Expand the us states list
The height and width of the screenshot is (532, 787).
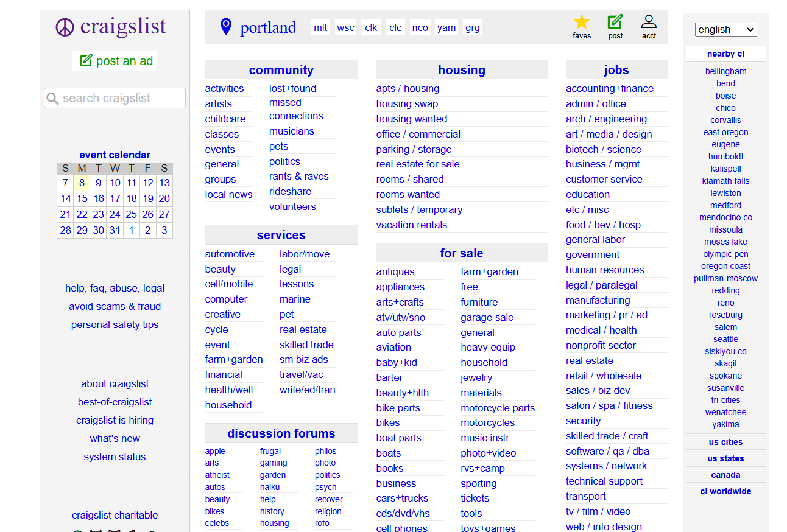pyautogui.click(x=725, y=459)
